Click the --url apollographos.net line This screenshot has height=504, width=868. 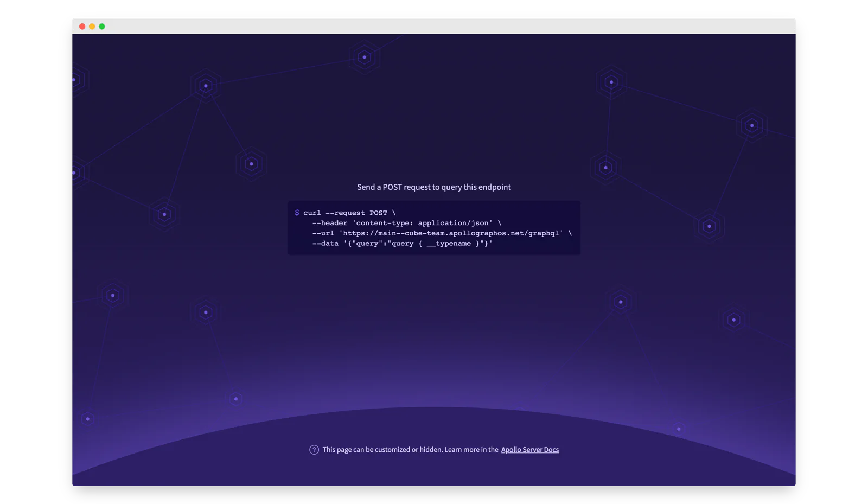tap(442, 233)
